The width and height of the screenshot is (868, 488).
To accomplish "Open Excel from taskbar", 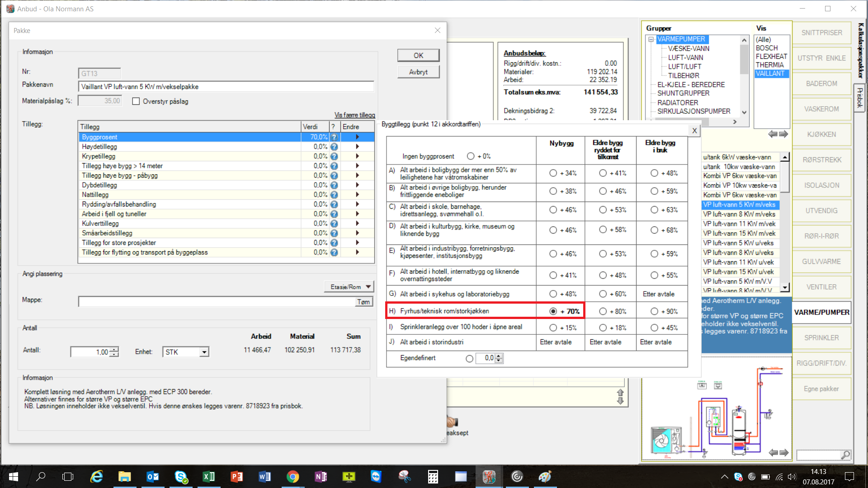I will click(209, 477).
